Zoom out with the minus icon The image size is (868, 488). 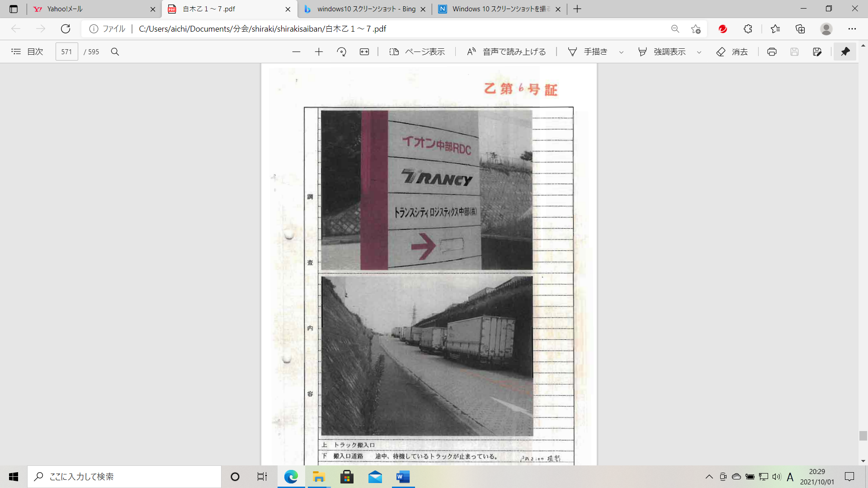296,52
